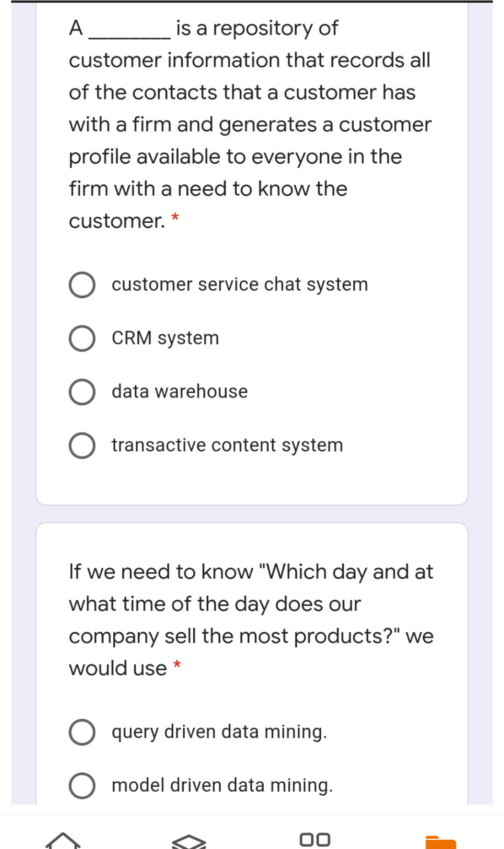
Task: Tap the first question's card area
Action: coord(252,252)
